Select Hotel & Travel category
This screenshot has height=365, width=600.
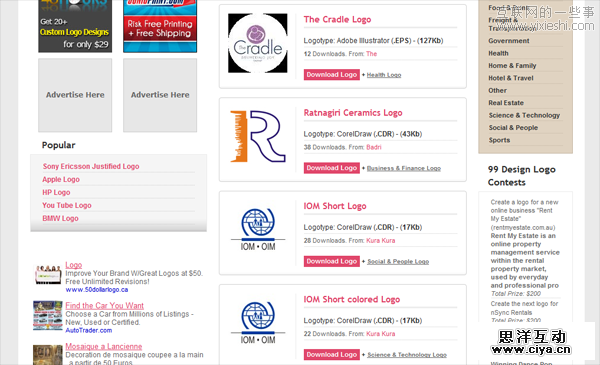pos(511,78)
